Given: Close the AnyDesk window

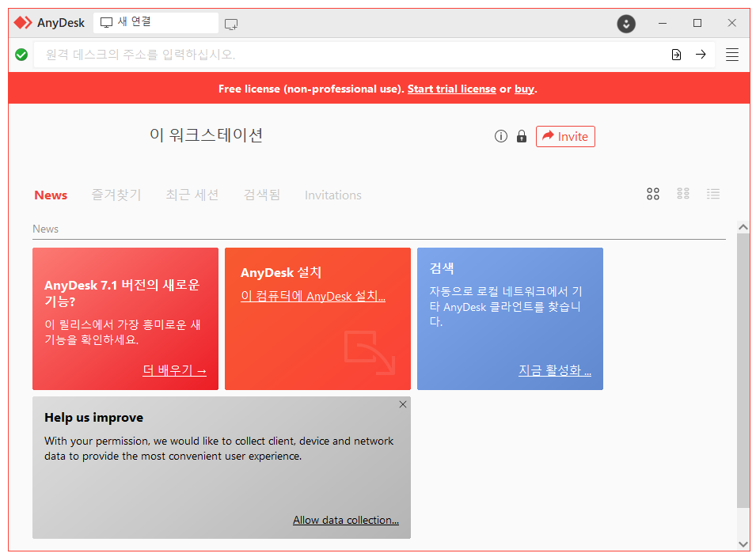Looking at the screenshot, I should click(x=732, y=23).
